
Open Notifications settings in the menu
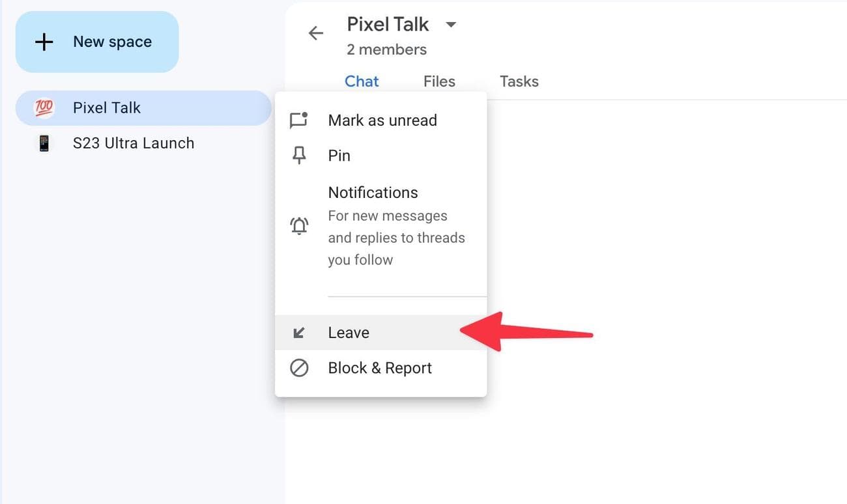point(373,193)
